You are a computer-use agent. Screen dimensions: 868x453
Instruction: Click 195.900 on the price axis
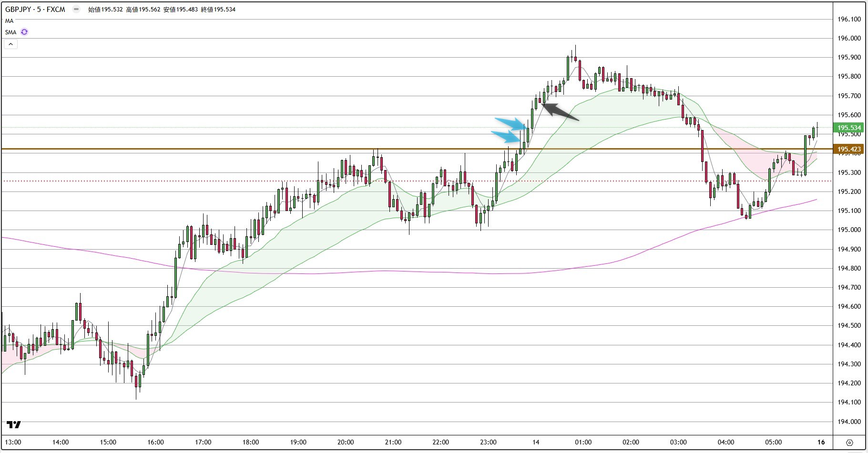pyautogui.click(x=849, y=57)
